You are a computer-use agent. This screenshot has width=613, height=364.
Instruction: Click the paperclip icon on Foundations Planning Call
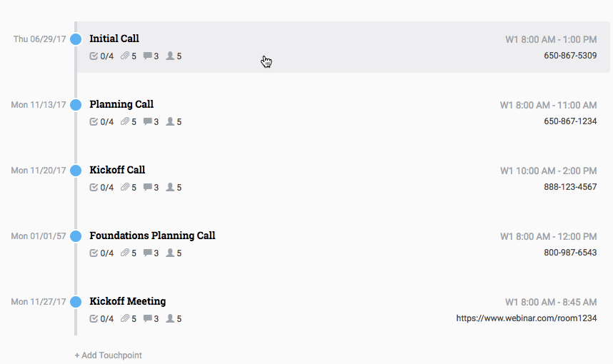(125, 253)
